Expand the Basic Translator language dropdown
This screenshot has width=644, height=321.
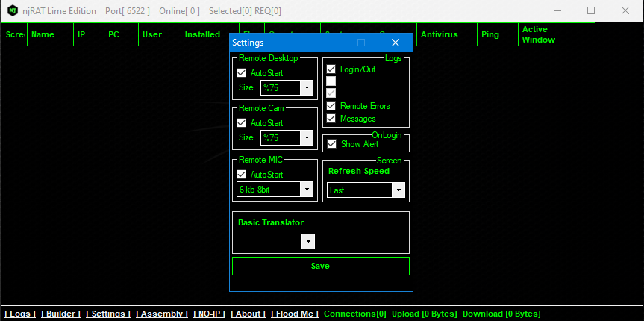(308, 242)
